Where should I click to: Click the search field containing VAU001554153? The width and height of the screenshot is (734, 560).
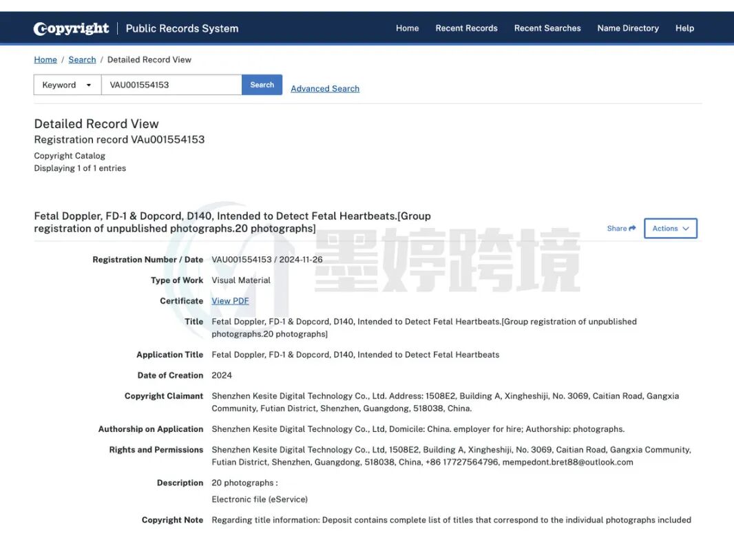(171, 85)
